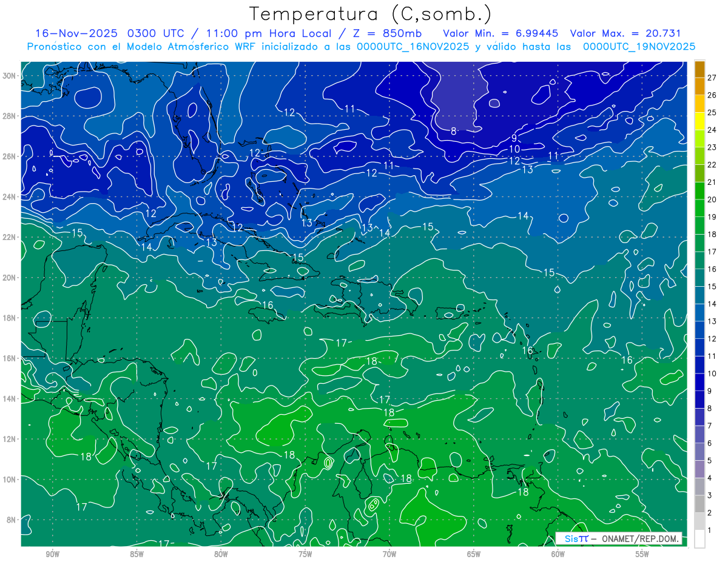Click the legend scale value 21
This screenshot has width=728, height=562.
tap(712, 182)
